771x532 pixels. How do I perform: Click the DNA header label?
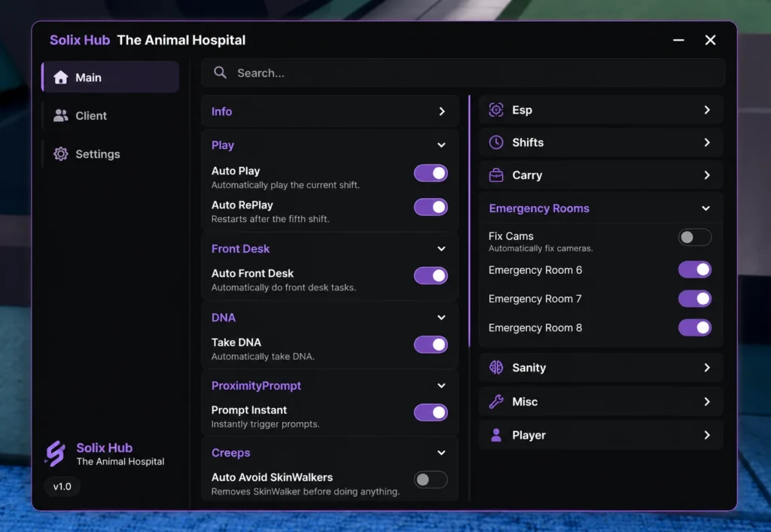223,318
